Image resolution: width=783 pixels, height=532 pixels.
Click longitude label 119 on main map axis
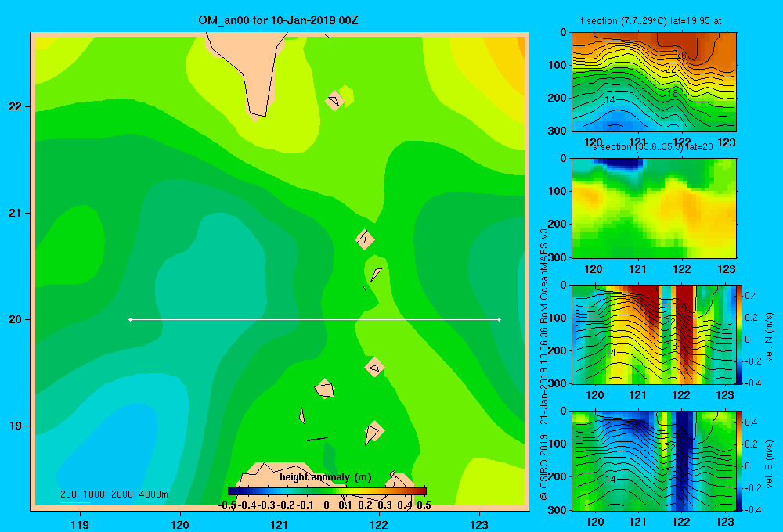80,524
